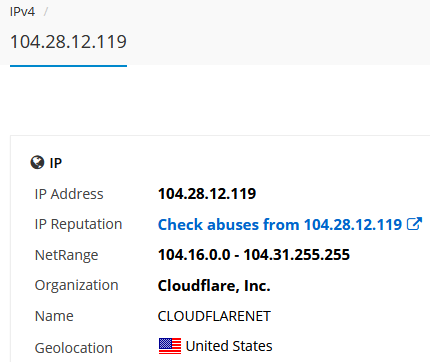Click the NetRange field label
Image resolution: width=430 pixels, height=362 pixels.
pos(66,255)
